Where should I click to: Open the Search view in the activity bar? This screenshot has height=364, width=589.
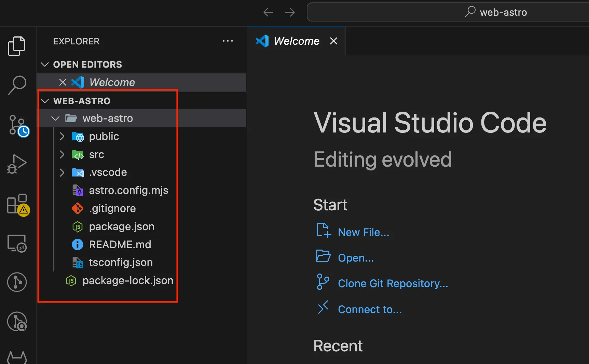(x=17, y=85)
